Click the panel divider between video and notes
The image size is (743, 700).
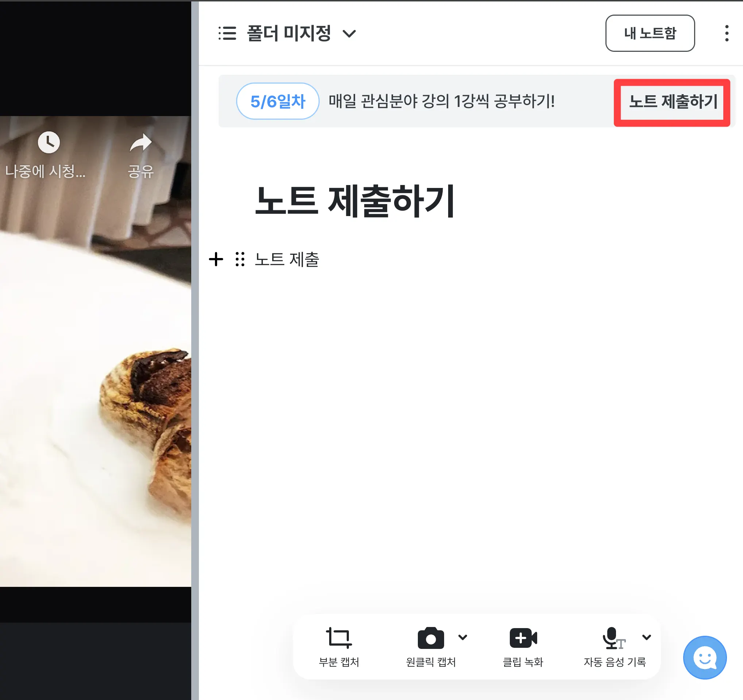[195, 350]
